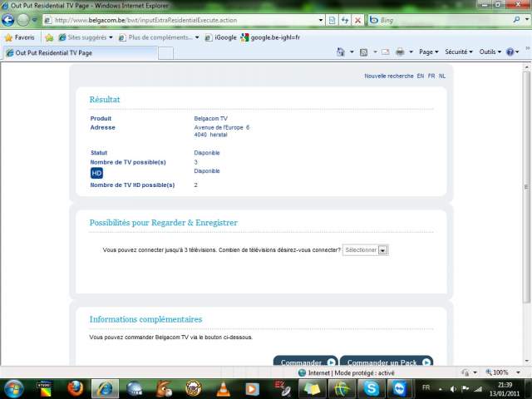The image size is (532, 399).
Task: Refresh the page with the reload icon
Action: point(344,20)
